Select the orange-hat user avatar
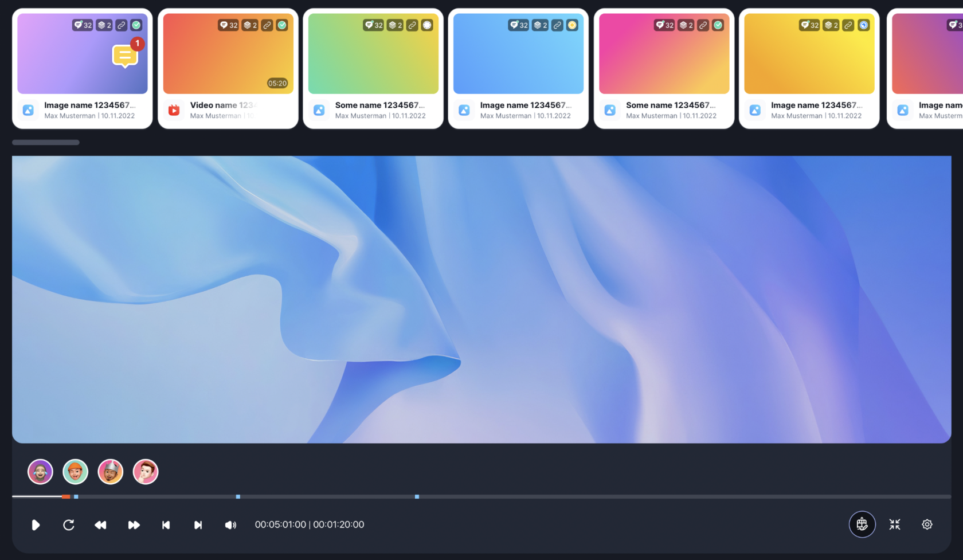Viewport: 963px width, 560px height. (x=76, y=472)
